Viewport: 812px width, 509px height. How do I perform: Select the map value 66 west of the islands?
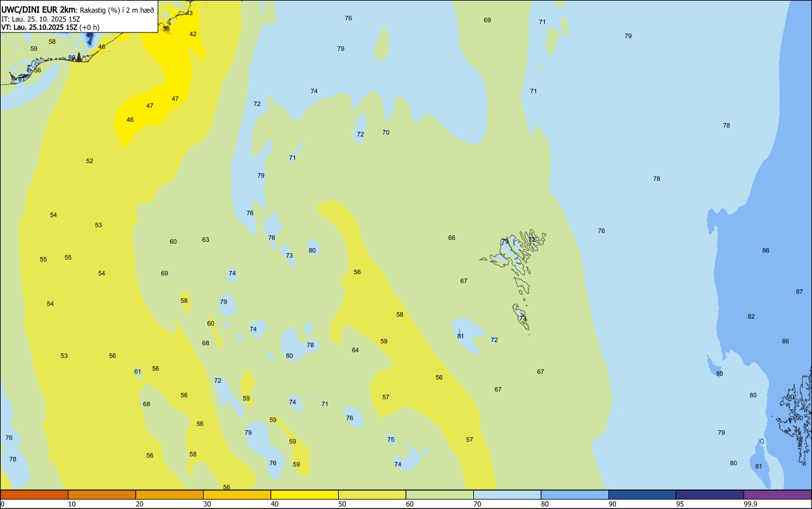(x=452, y=238)
